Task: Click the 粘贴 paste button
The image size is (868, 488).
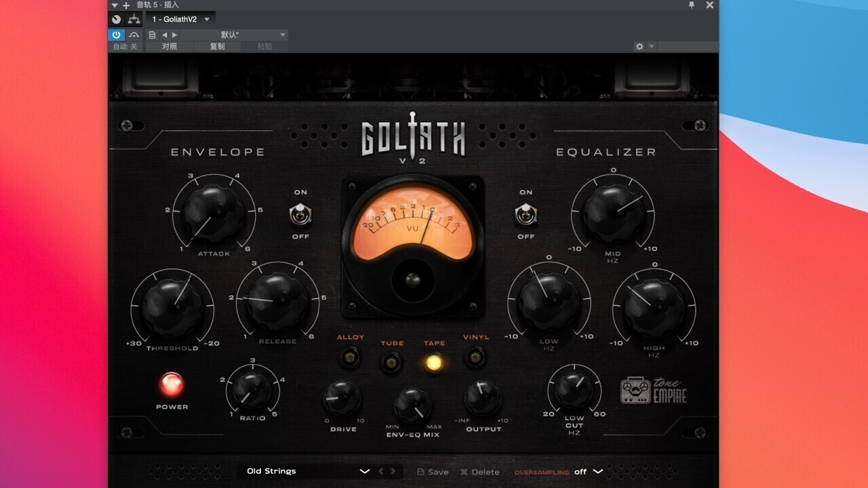Action: (x=264, y=47)
